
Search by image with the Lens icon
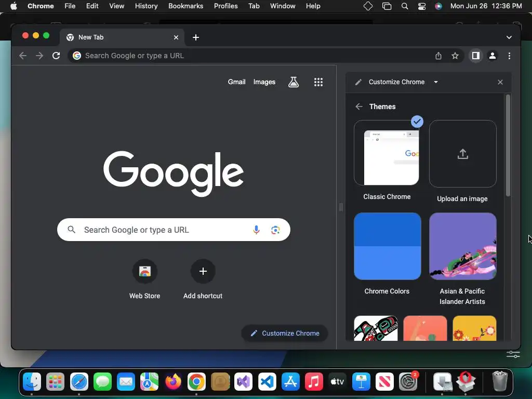(x=275, y=230)
